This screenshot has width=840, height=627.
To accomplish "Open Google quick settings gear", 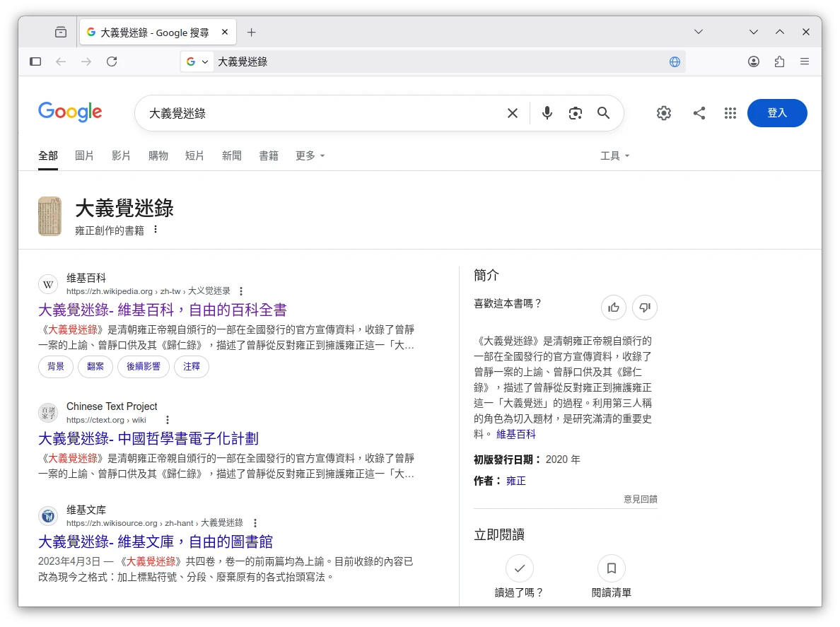I will tap(663, 113).
